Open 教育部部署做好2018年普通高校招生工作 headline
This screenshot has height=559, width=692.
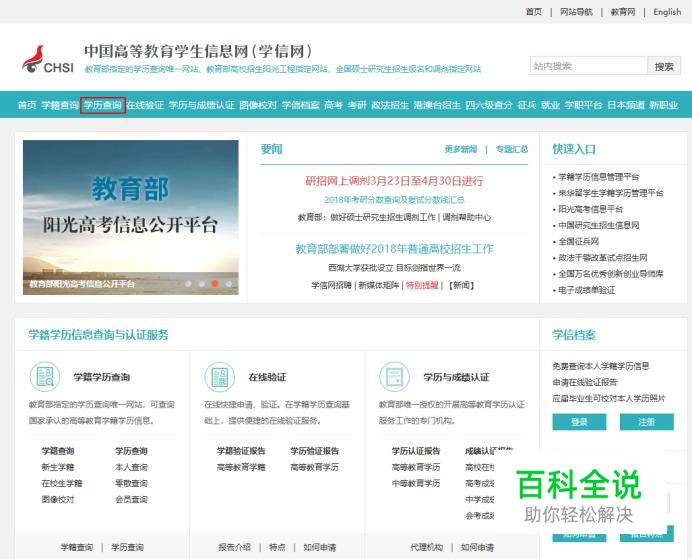click(x=394, y=249)
